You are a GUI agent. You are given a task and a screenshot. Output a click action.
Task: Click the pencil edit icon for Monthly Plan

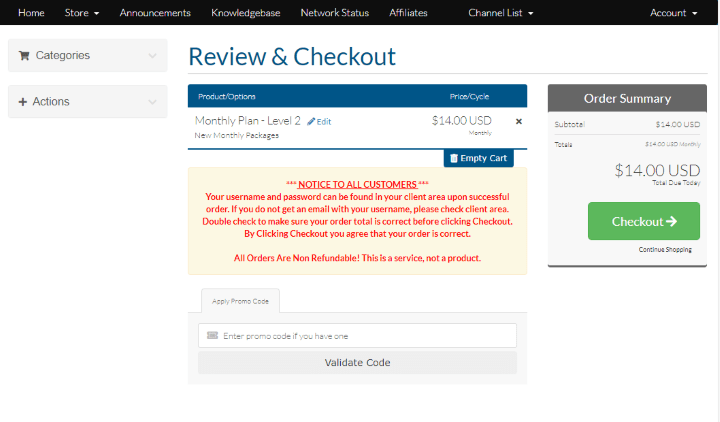(311, 122)
